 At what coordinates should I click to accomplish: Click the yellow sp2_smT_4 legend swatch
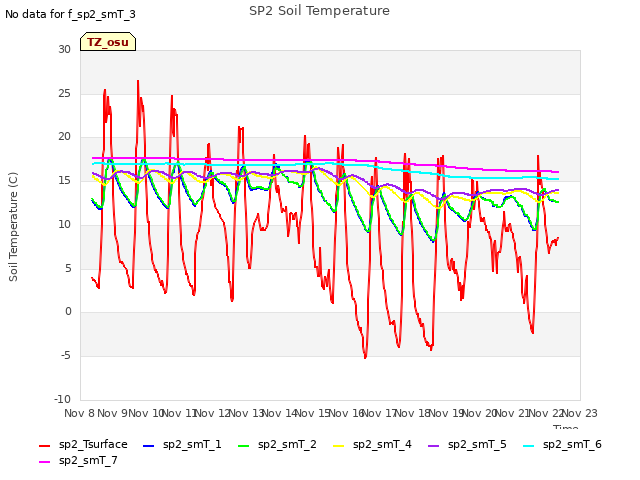click(x=339, y=446)
